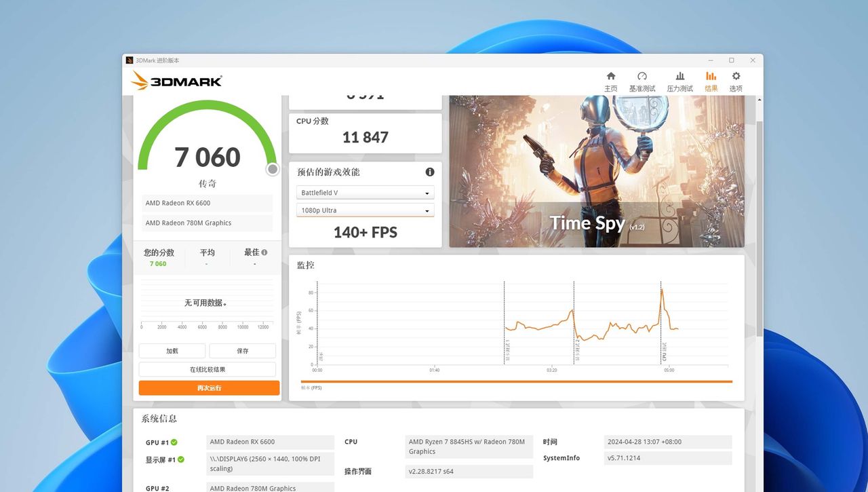Image resolution: width=868 pixels, height=492 pixels.
Task: Click the 时间 label in system info
Action: (x=550, y=442)
